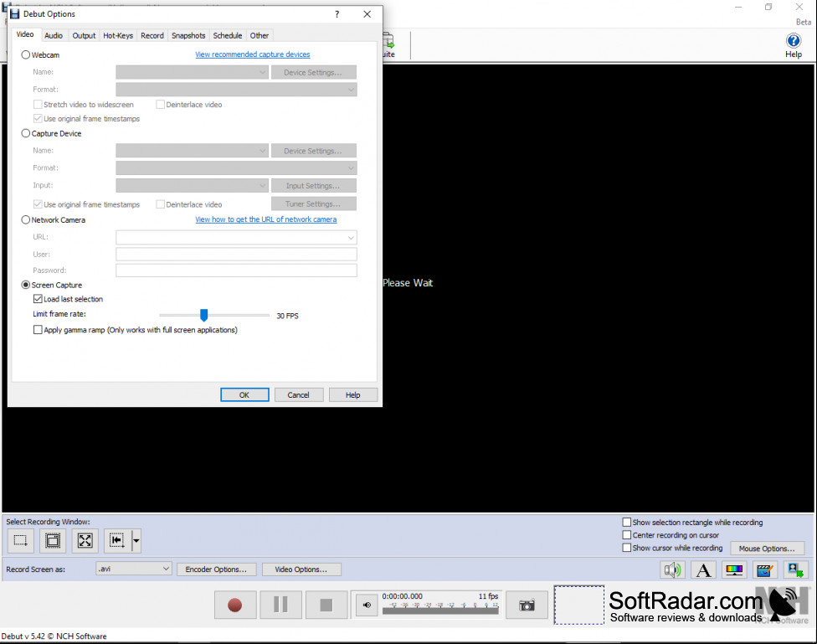
Task: Click the audio level speaker icon
Action: pos(367,605)
